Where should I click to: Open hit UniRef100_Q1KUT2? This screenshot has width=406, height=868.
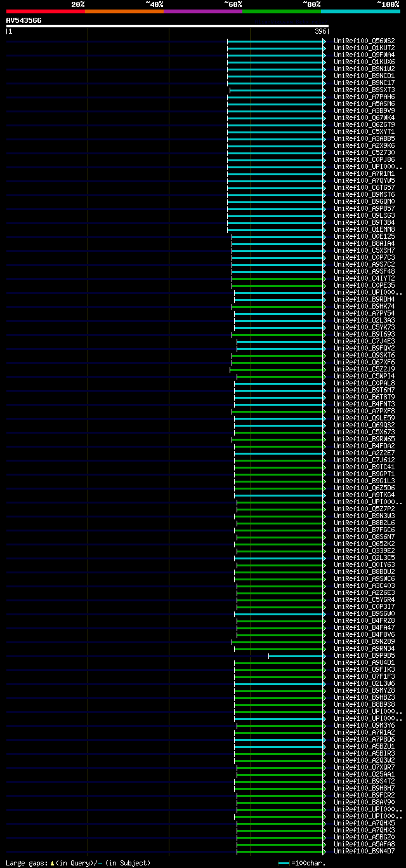coord(364,48)
